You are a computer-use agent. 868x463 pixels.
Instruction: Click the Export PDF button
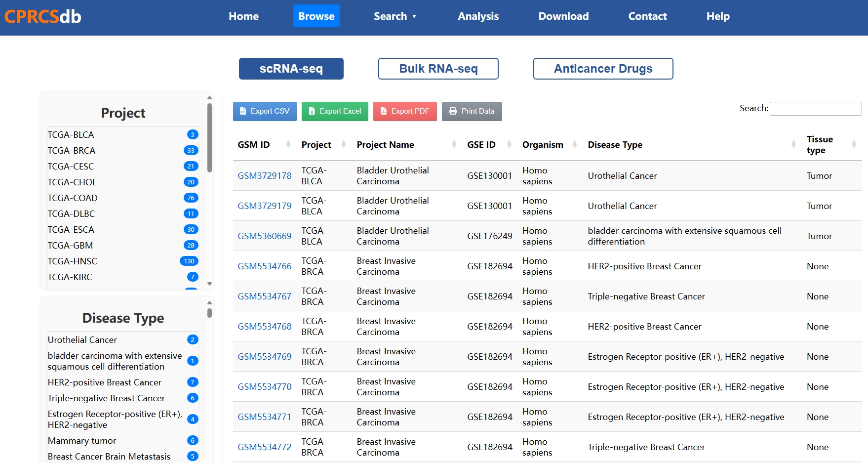[x=405, y=111]
